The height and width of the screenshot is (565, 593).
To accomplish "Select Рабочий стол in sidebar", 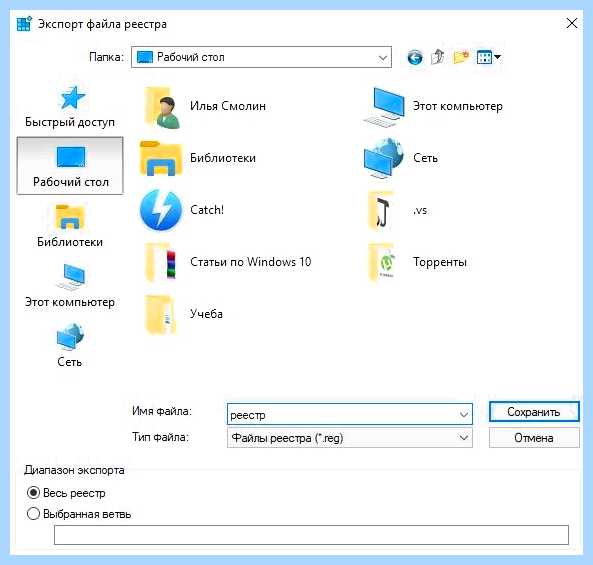I will (70, 166).
